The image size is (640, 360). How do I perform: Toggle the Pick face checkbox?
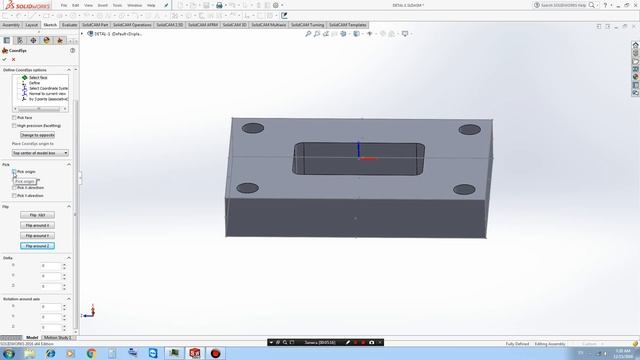coord(14,118)
